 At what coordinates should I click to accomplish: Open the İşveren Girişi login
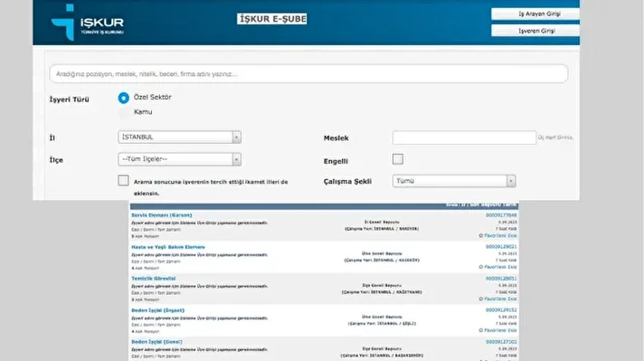pyautogui.click(x=535, y=31)
